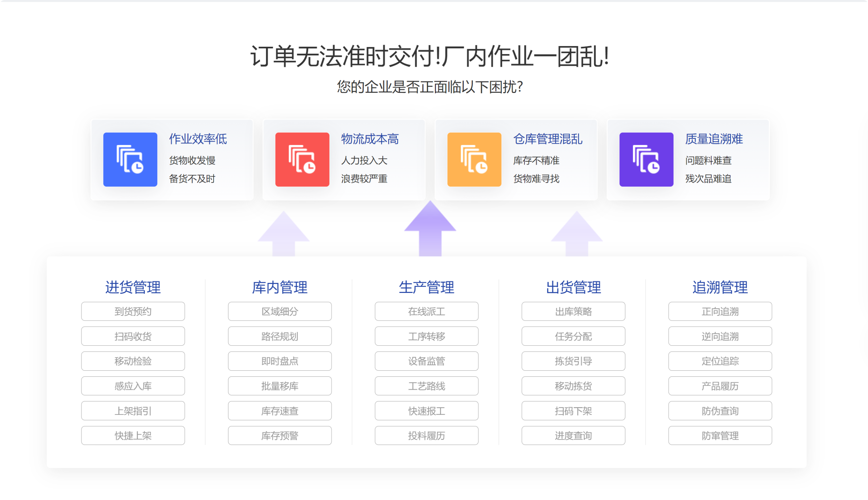Choose the 移动拣货 button

[x=573, y=386]
